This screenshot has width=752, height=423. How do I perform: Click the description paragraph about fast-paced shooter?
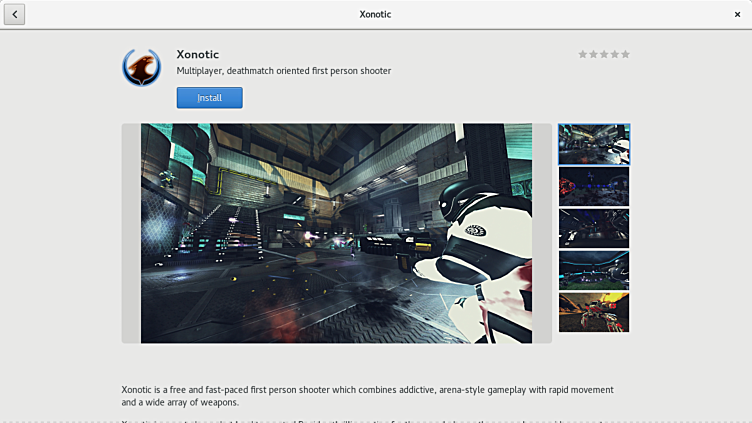[x=367, y=395]
